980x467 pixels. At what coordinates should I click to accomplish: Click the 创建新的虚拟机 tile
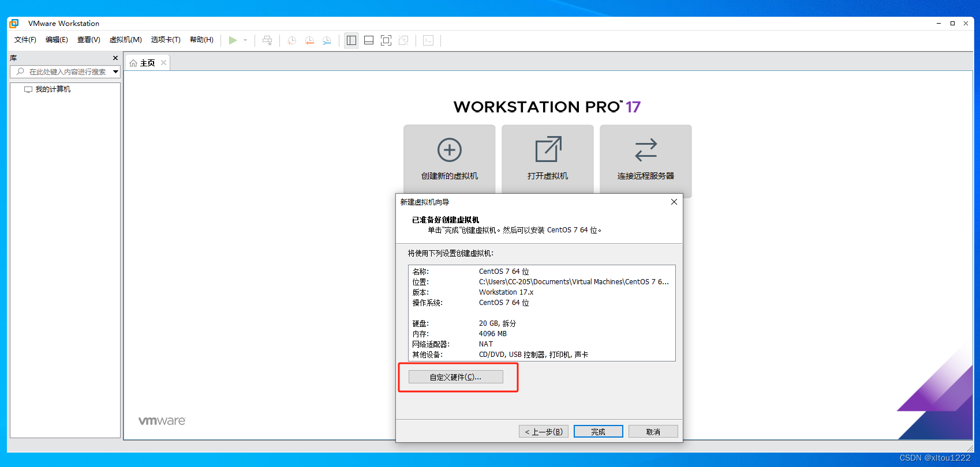click(450, 159)
